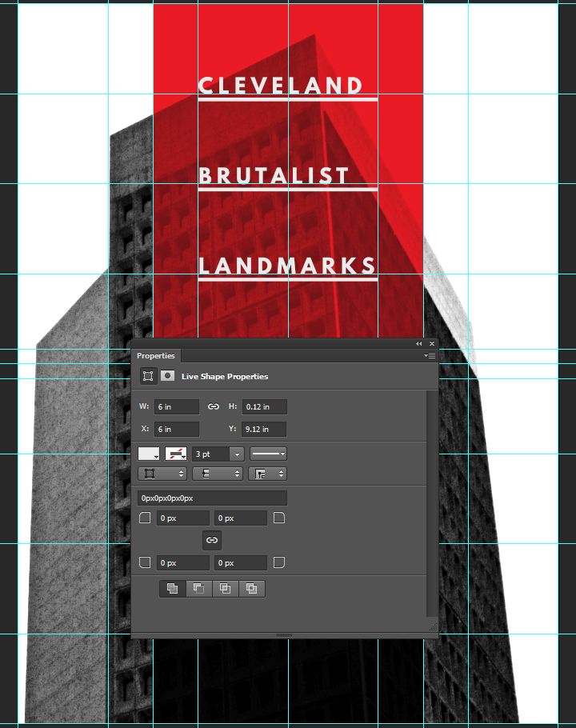576x728 pixels.
Task: Open the Properties panel flyout menu
Action: 430,356
